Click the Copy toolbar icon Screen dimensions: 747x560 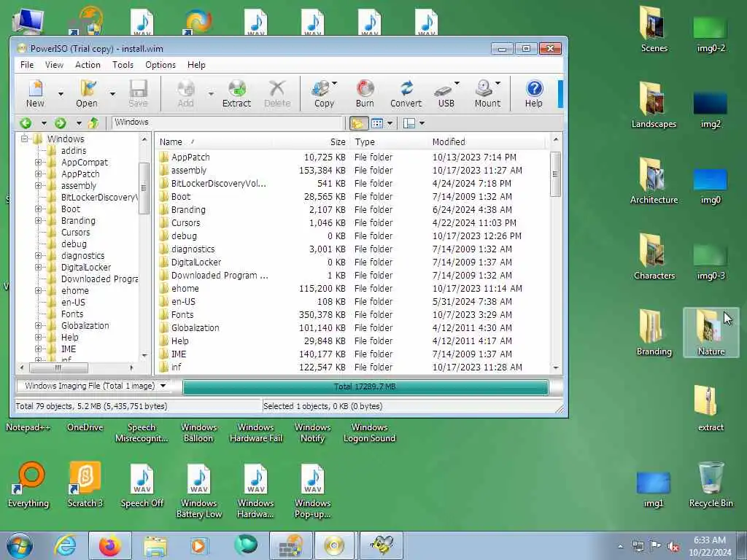click(323, 94)
